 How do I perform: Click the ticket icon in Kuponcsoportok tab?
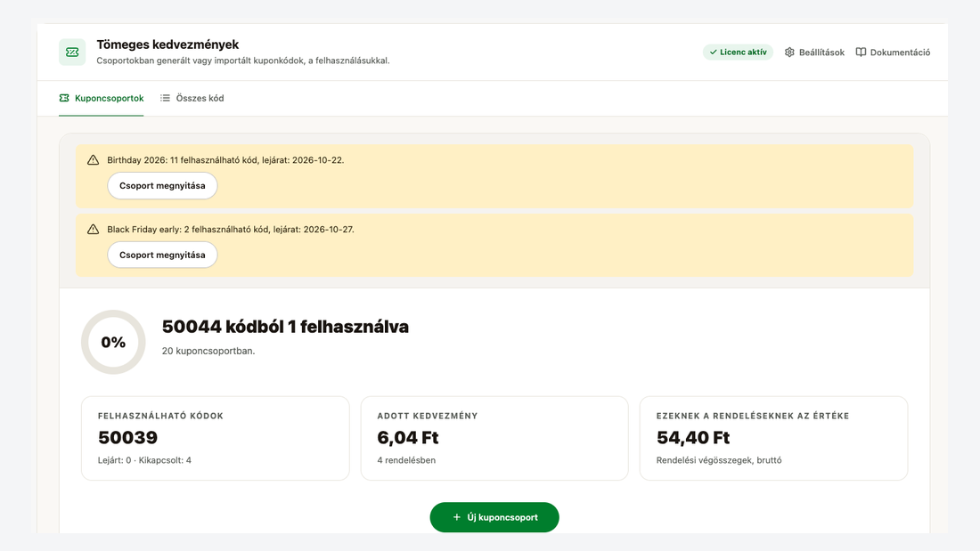(x=64, y=98)
